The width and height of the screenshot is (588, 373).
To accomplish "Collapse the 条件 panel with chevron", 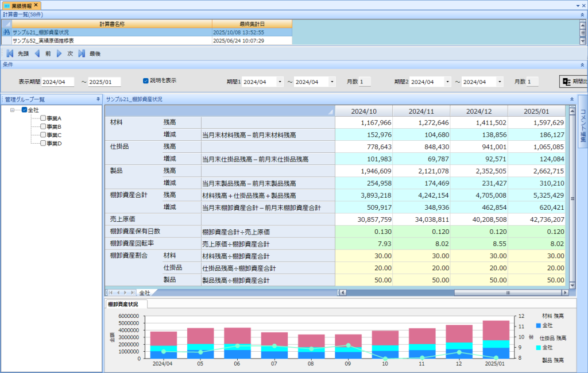I will point(582,65).
